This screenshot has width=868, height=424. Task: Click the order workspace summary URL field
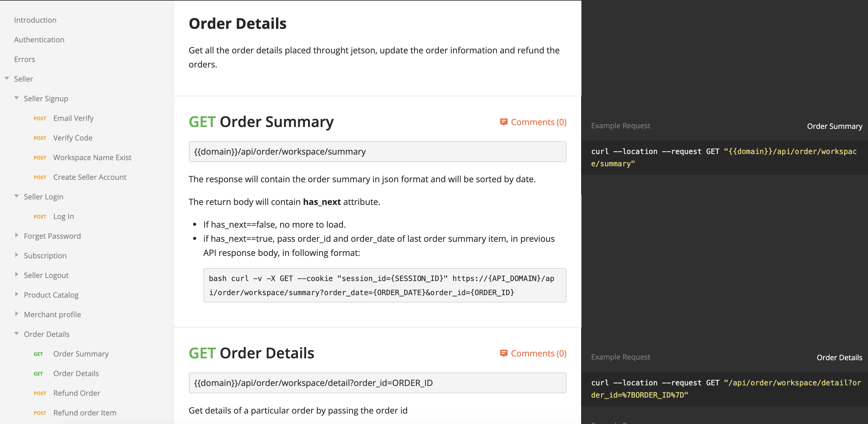(377, 152)
